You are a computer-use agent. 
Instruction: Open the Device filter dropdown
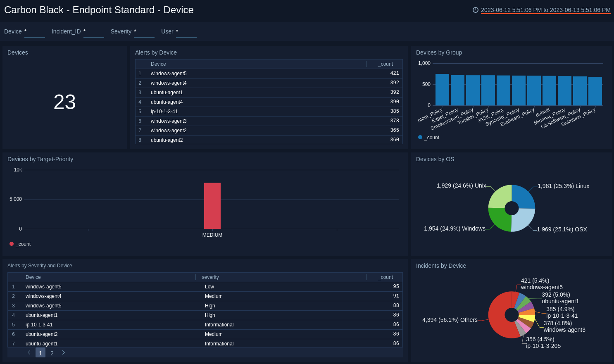pos(34,33)
